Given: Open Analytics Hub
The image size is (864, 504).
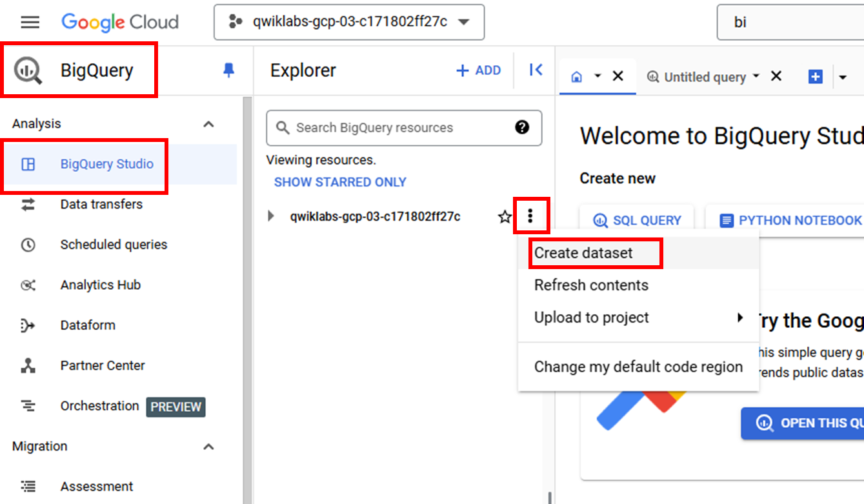Looking at the screenshot, I should 101,285.
